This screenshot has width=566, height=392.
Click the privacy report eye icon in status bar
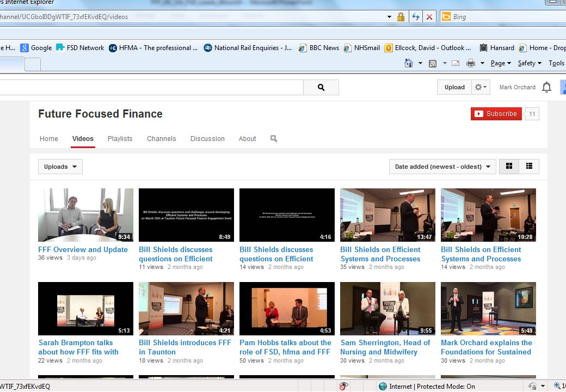point(343,386)
